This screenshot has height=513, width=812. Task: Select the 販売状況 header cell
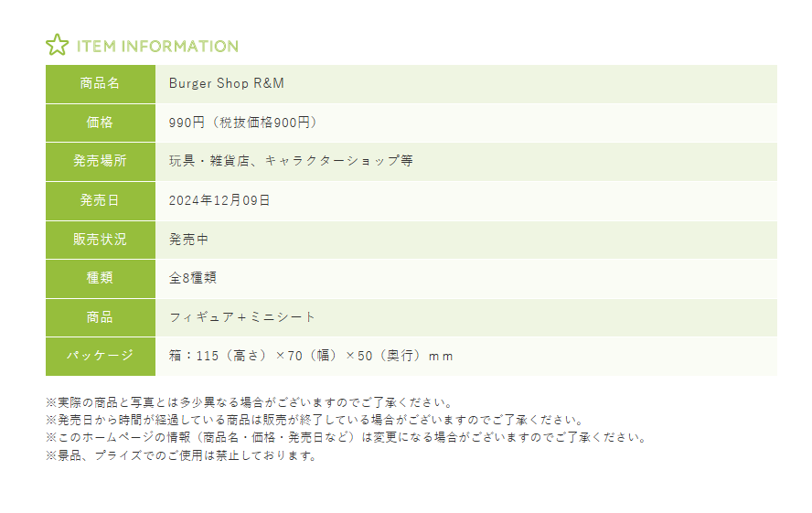101,240
